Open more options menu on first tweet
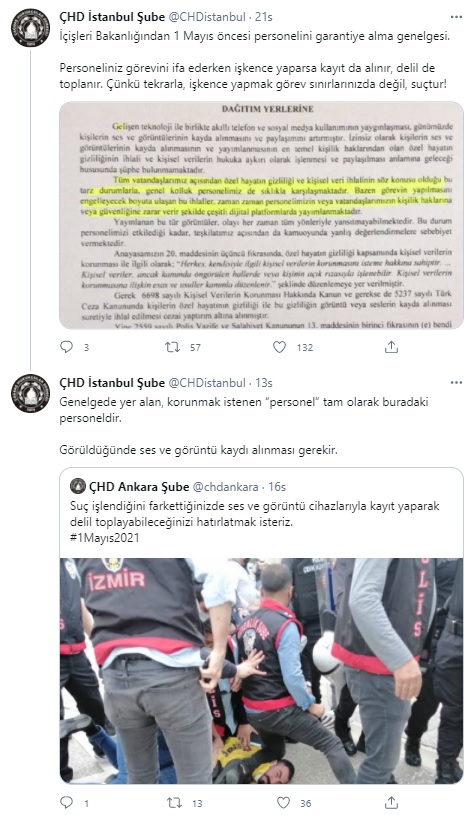The image size is (474, 815). (x=456, y=17)
